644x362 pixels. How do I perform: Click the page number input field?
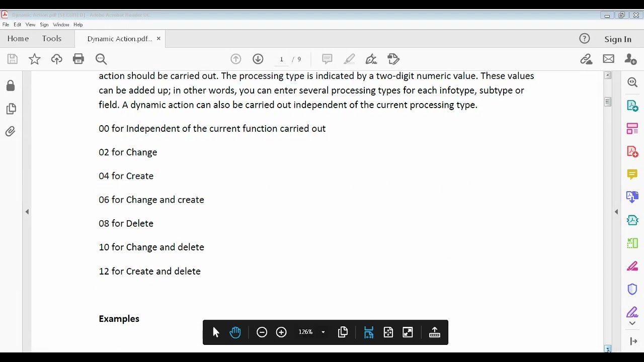[x=281, y=59]
